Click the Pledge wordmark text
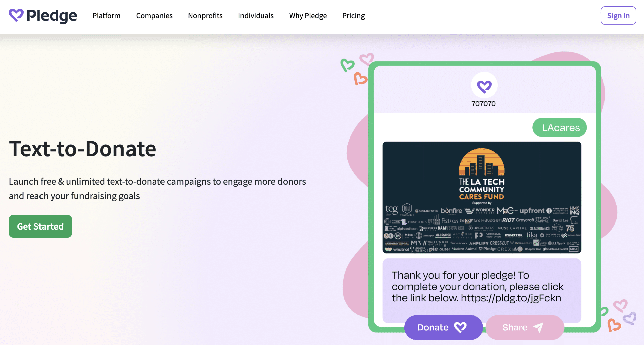Screen dimensions: 644x345 coord(52,16)
